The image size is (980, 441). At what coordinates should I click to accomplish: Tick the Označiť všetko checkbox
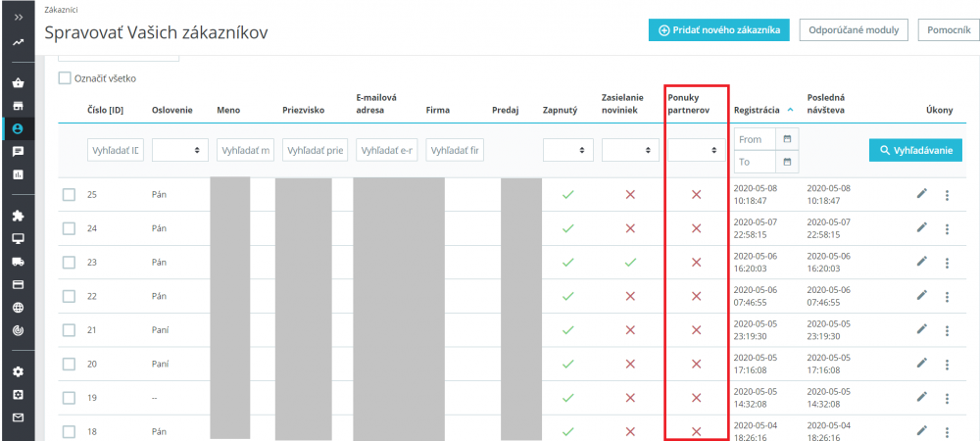(x=65, y=78)
